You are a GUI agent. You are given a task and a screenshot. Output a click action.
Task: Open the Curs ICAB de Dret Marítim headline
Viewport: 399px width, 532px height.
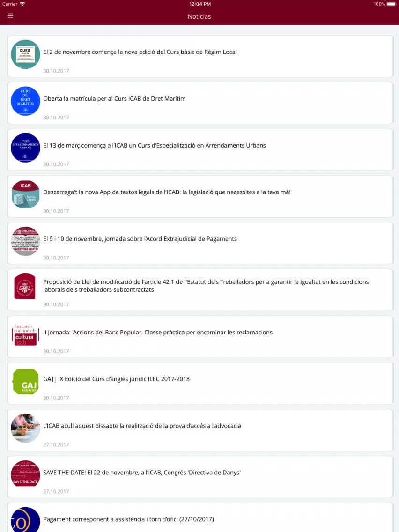(114, 99)
